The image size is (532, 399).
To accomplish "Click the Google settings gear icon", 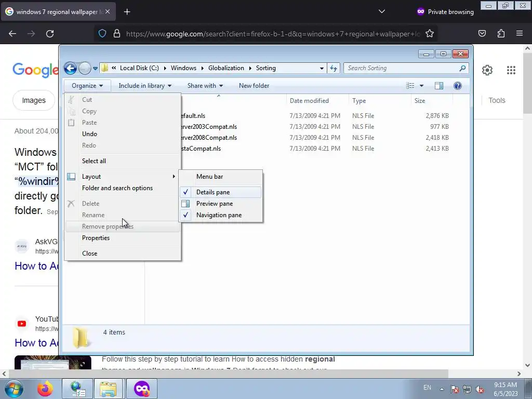I will coord(487,70).
